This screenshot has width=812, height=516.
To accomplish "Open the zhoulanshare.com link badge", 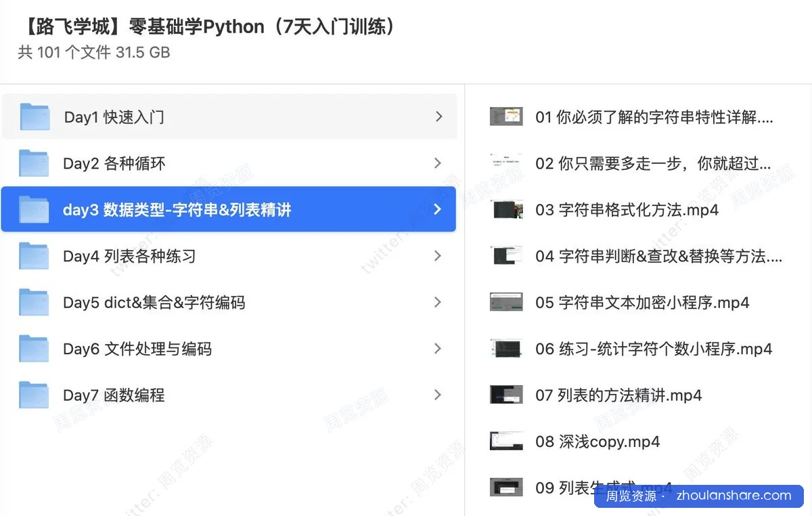I will tap(698, 496).
